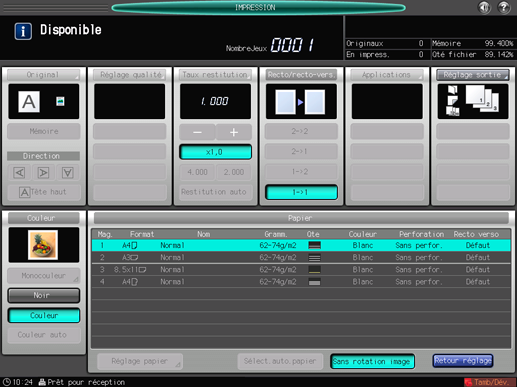Click the Tamb/Dév. red status indicator
This screenshot has width=517, height=387.
click(x=490, y=382)
